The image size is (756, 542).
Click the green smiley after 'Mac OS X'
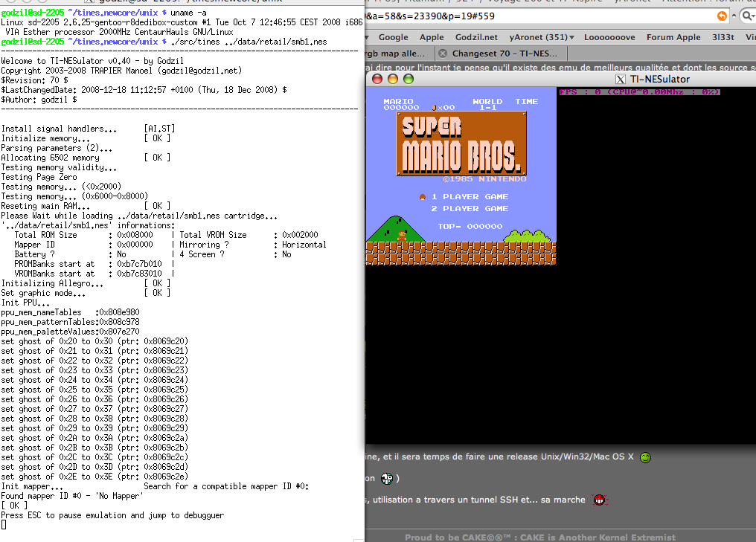tap(645, 457)
